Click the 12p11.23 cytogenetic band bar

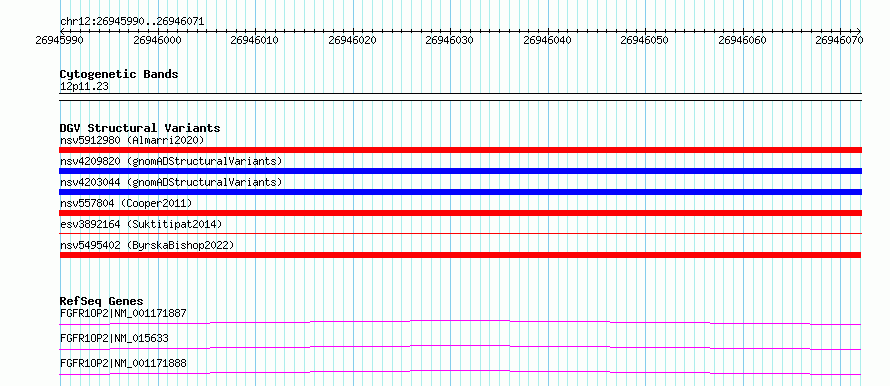point(460,97)
